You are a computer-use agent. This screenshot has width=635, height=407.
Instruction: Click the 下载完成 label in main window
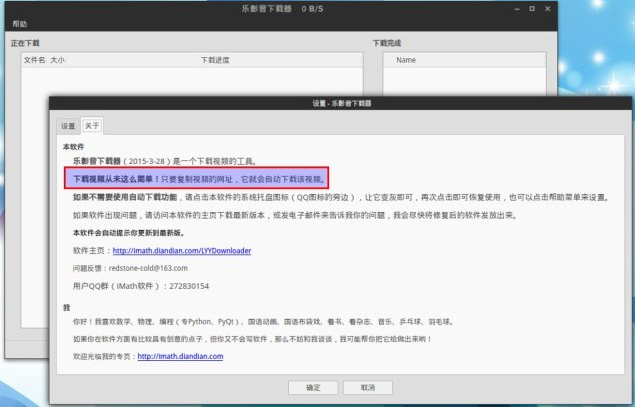coord(387,43)
